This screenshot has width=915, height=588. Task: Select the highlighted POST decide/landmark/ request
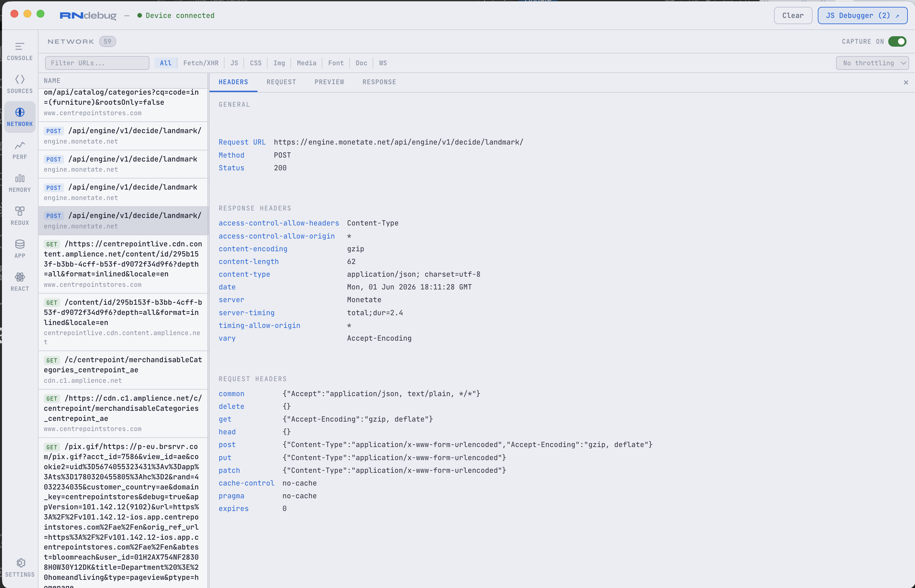123,221
